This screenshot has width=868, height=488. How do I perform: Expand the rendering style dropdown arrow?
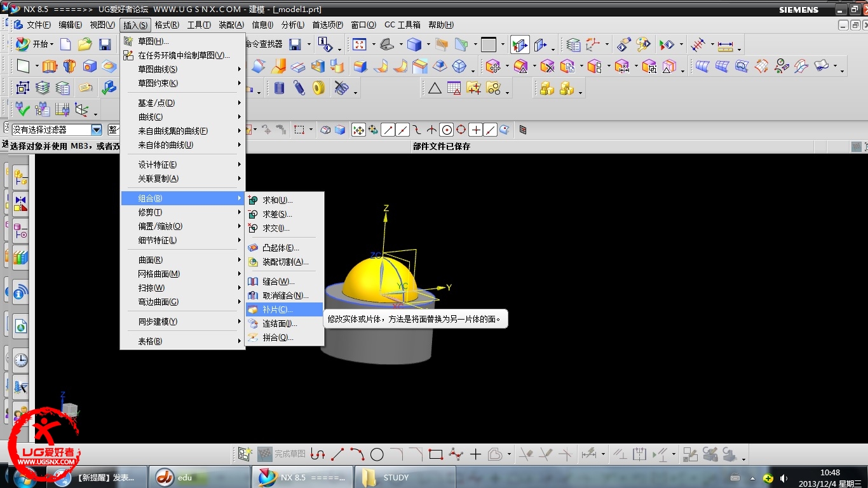pos(428,45)
